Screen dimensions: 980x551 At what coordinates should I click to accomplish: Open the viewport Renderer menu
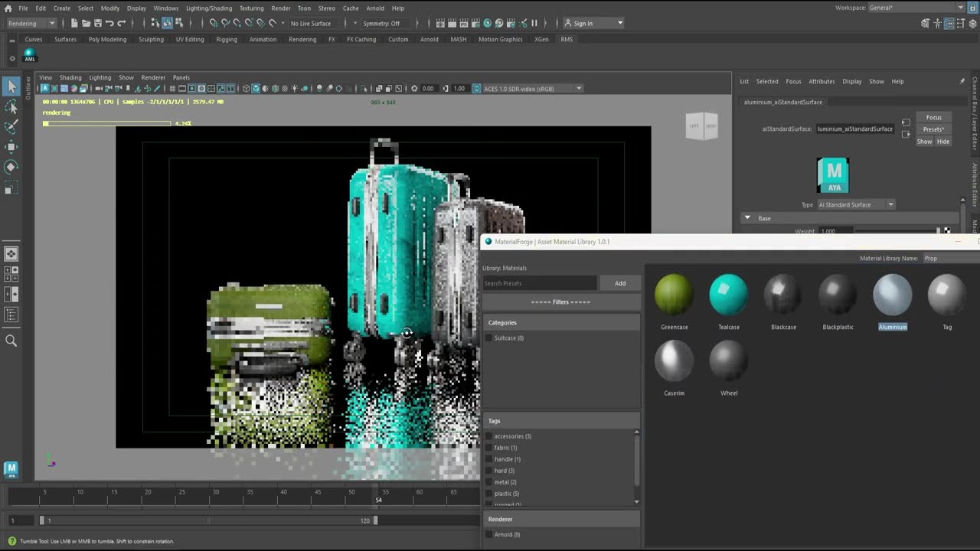tap(153, 77)
